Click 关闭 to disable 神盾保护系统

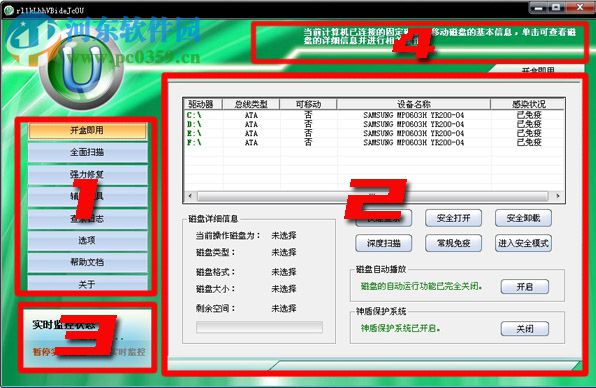coord(525,329)
